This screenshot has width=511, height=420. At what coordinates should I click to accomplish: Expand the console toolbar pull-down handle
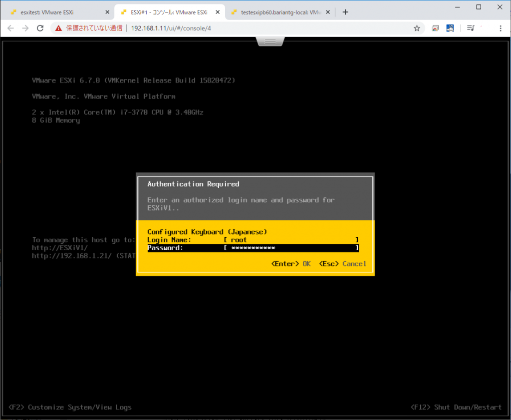pos(270,41)
